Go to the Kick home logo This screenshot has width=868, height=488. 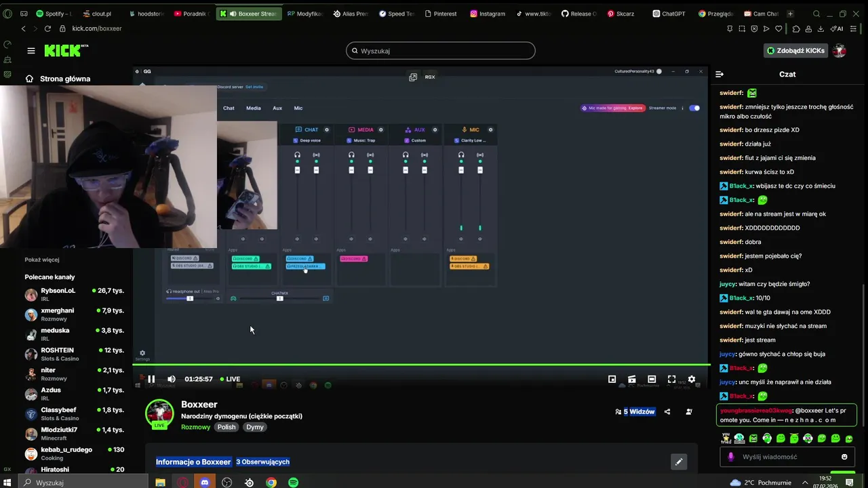click(66, 50)
